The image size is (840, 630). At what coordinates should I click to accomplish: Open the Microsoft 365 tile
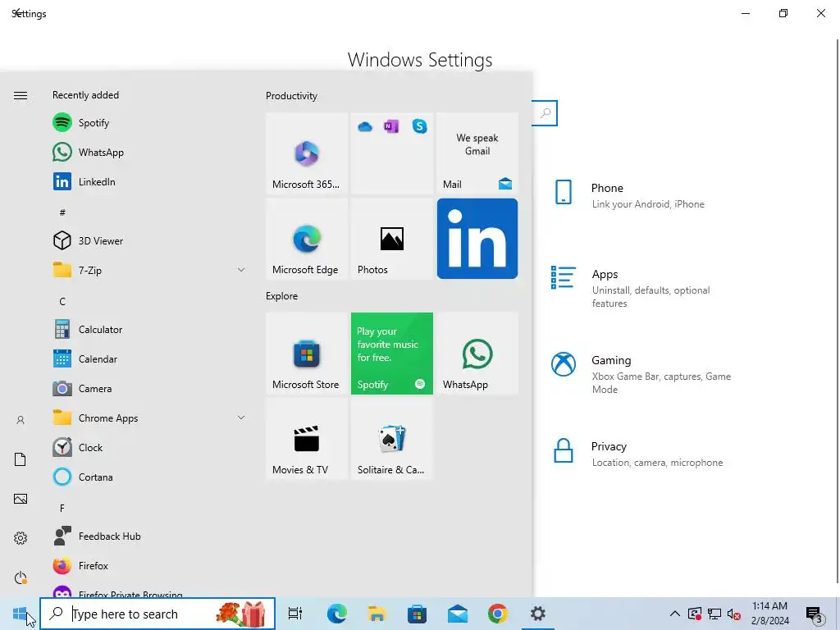click(x=307, y=153)
